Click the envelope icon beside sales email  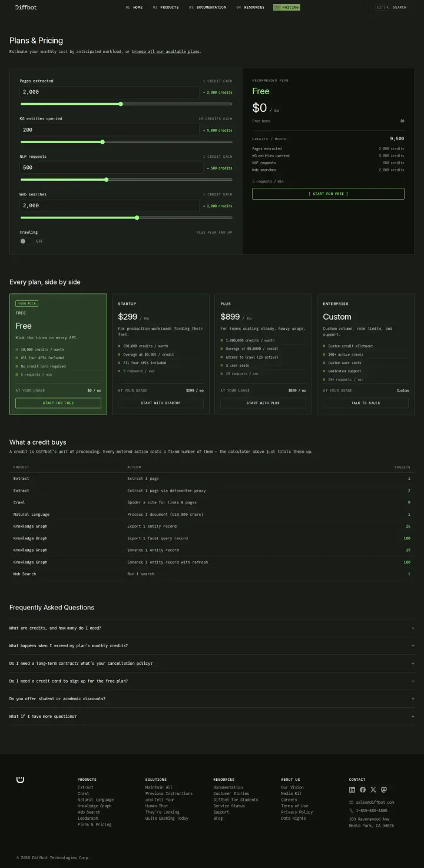[x=352, y=802]
